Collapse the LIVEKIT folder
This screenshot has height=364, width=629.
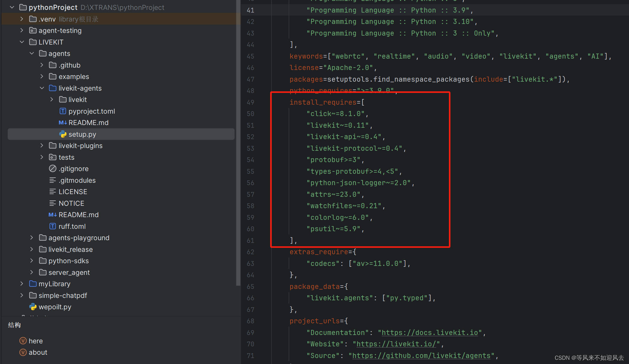[x=22, y=42]
